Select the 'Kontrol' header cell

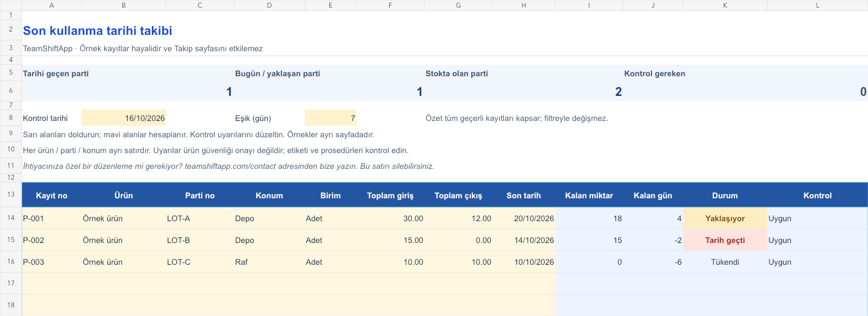817,196
